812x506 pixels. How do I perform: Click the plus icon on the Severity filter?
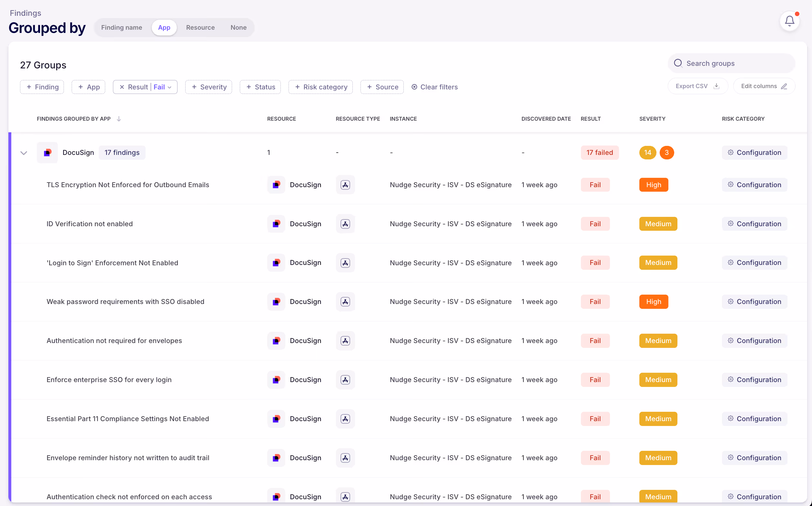click(195, 87)
